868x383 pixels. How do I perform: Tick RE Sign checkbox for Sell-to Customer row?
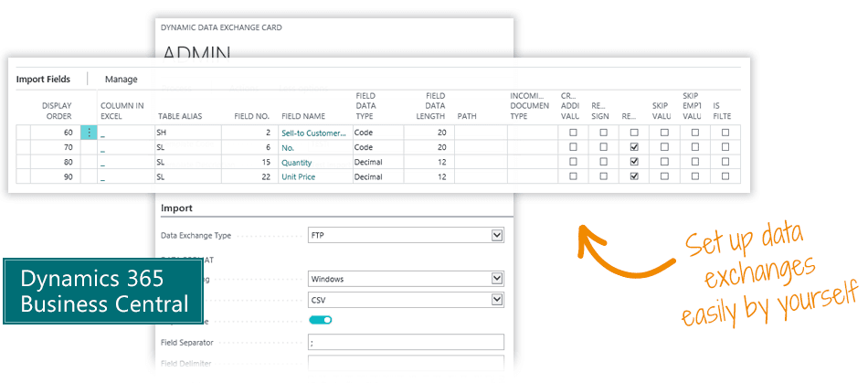604,133
